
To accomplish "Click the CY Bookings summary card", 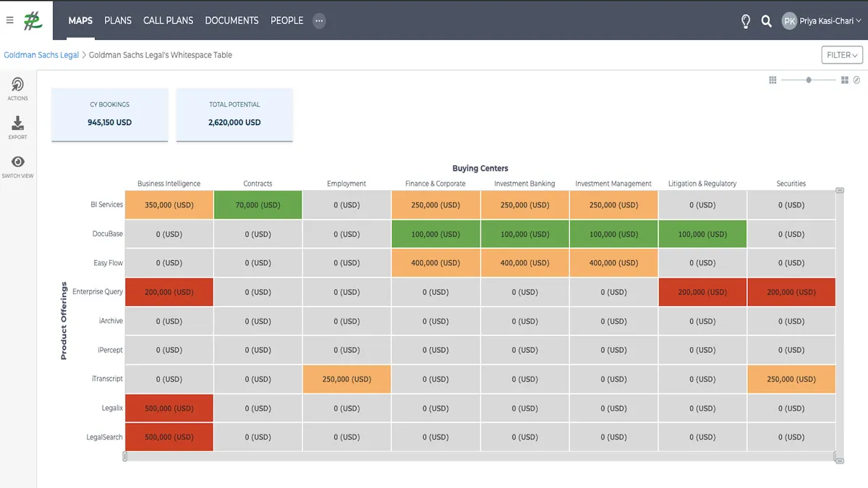I will click(110, 114).
